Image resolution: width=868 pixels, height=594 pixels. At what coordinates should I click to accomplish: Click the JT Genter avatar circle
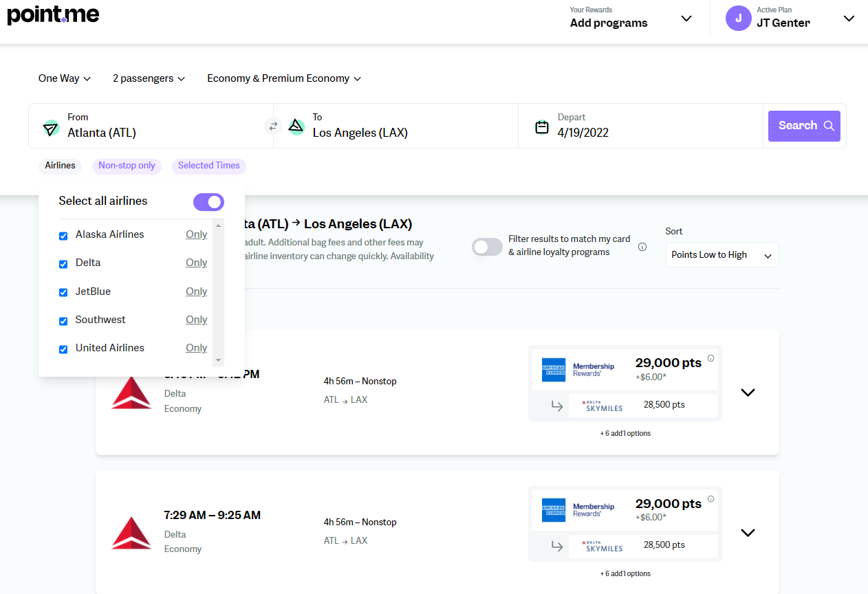tap(738, 19)
